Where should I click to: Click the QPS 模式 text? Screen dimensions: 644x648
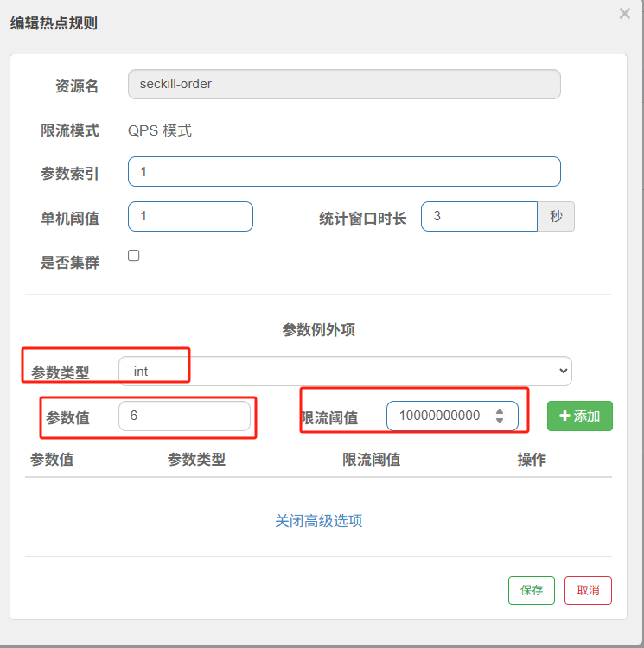(x=160, y=130)
